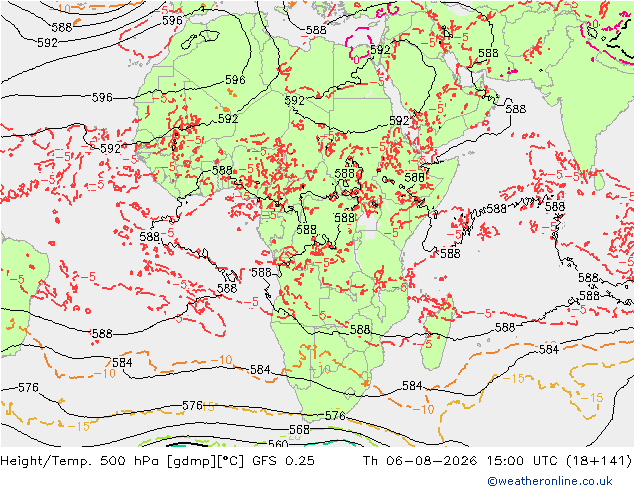Open the weatheronline.co.uk copyright link
The width and height of the screenshot is (634, 490).
(x=550, y=481)
